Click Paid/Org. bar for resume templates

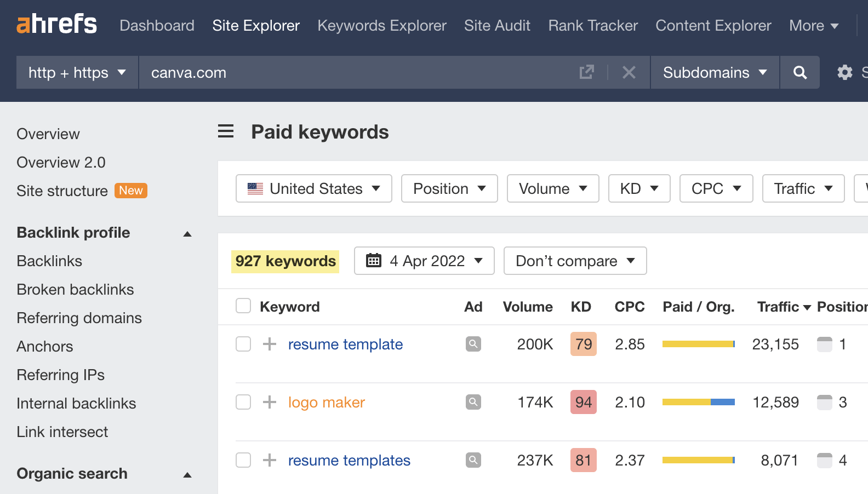[x=699, y=460]
